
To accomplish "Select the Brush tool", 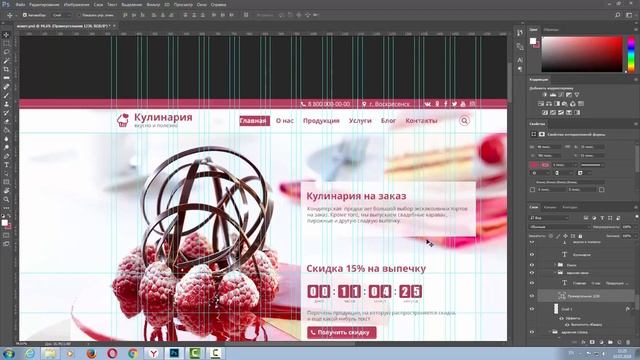I will [x=6, y=96].
